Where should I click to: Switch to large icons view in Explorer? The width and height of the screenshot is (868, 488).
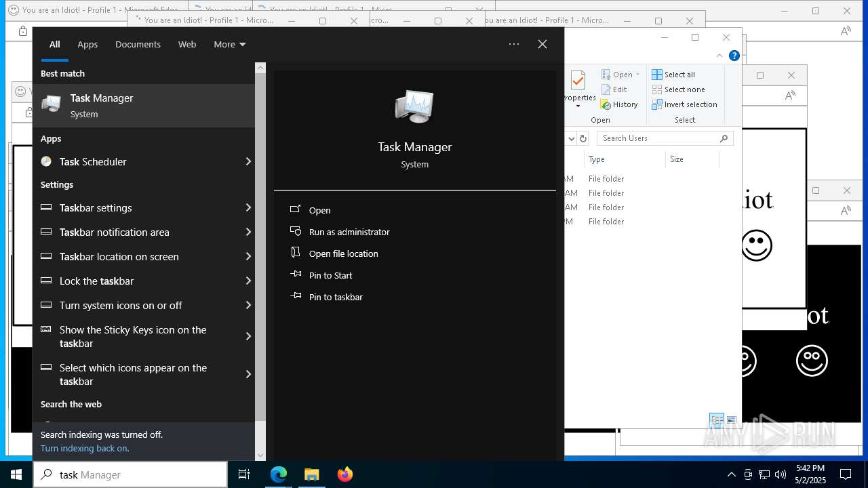(x=731, y=420)
